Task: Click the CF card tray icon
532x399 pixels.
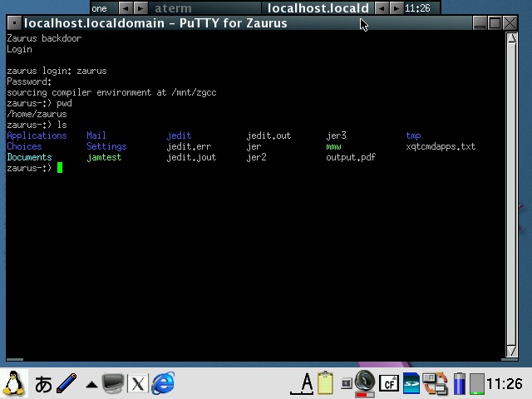Action: (388, 383)
